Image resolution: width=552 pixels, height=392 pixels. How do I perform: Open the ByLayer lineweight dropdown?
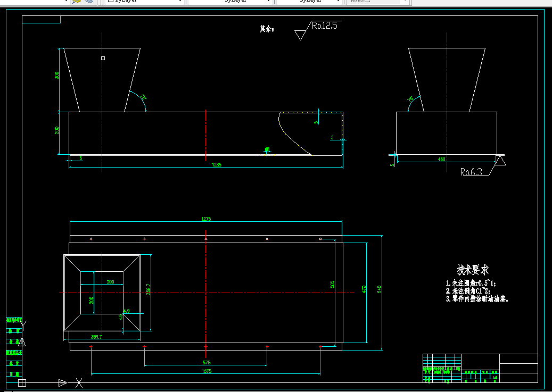309,1
